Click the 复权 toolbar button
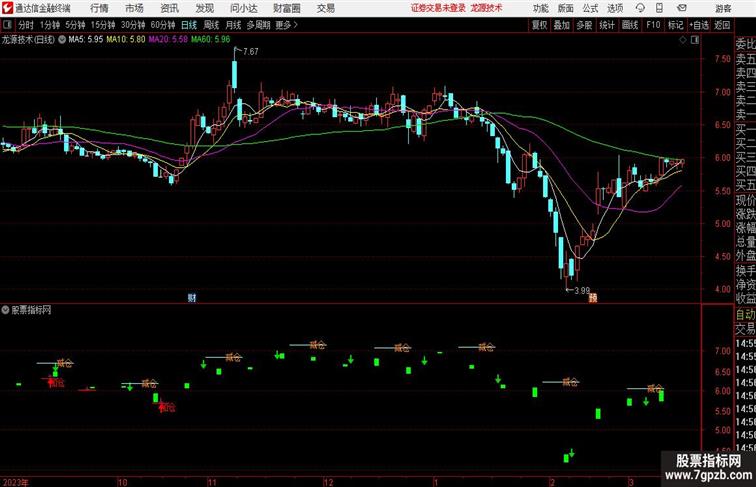Image resolution: width=756 pixels, height=487 pixels. click(540, 25)
